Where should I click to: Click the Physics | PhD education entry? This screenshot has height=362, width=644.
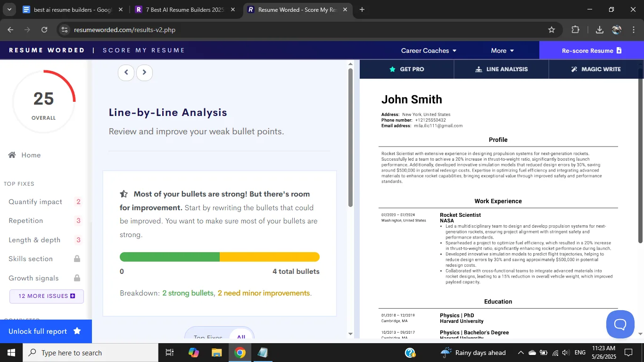(x=457, y=315)
